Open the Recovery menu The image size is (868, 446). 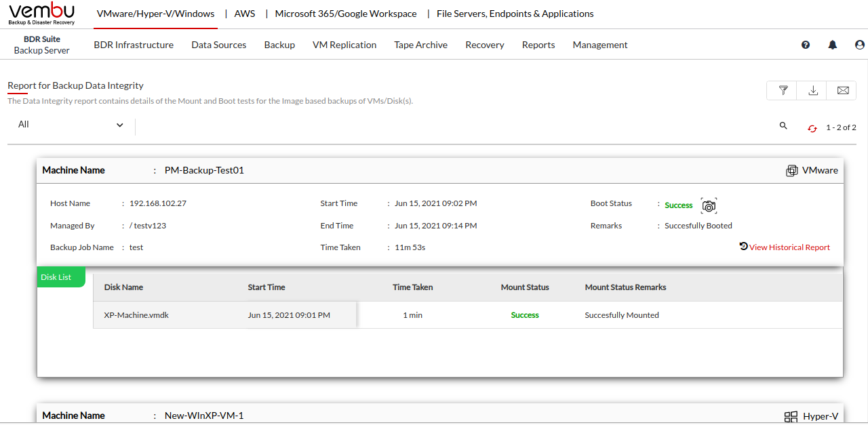[x=484, y=45]
